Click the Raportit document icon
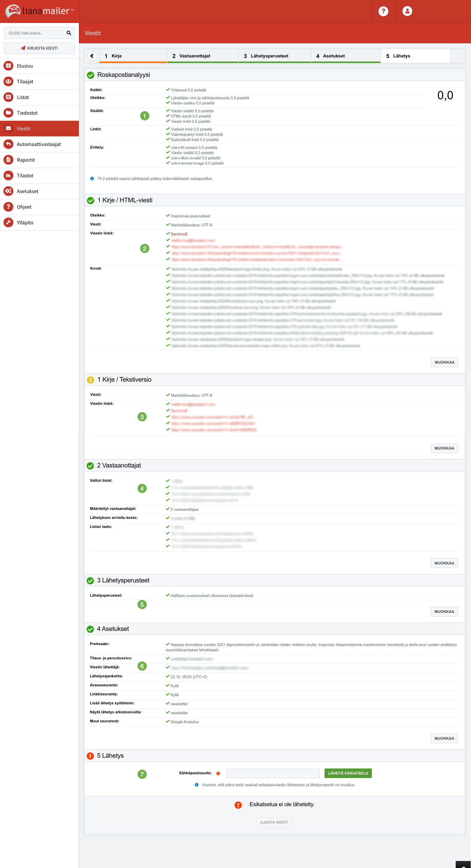 point(8,160)
